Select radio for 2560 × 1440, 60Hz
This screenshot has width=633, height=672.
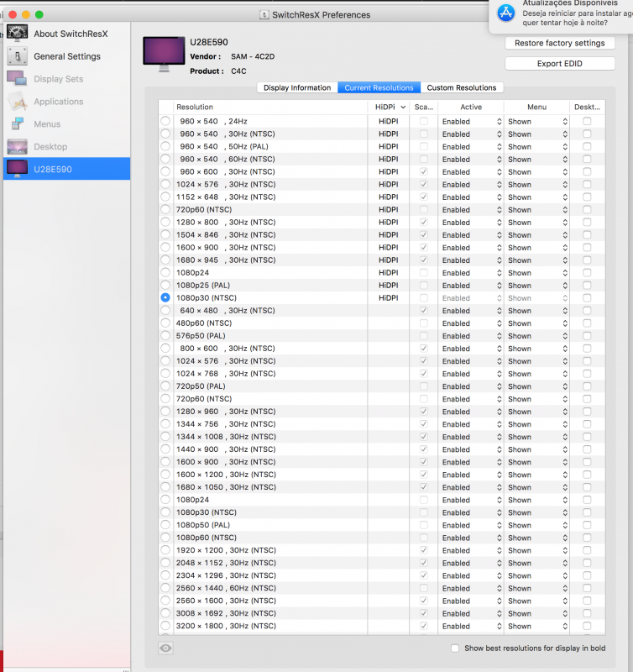165,588
